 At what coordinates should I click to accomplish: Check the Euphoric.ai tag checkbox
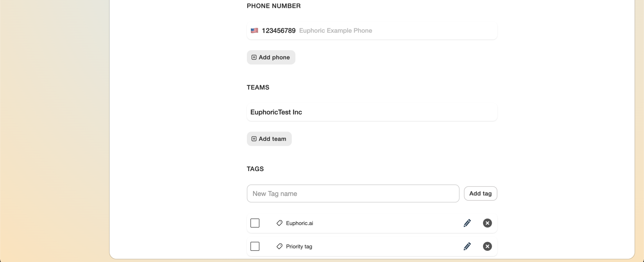(x=255, y=223)
